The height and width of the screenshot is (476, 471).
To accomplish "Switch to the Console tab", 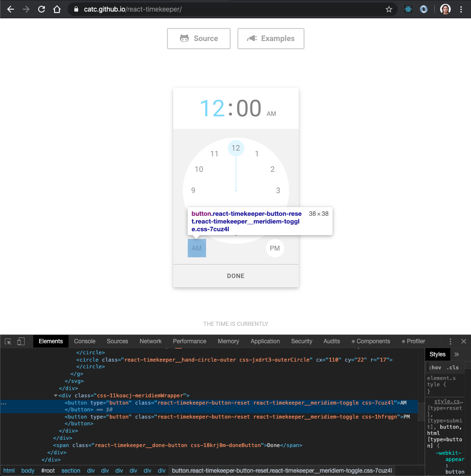I will click(84, 341).
